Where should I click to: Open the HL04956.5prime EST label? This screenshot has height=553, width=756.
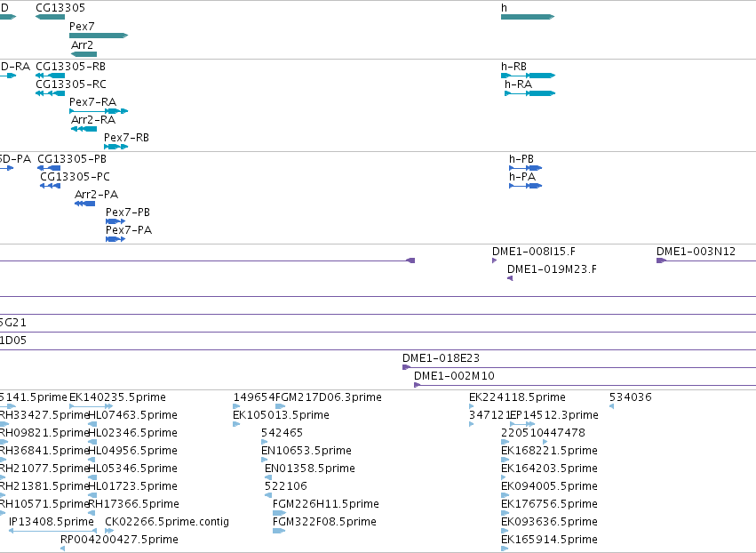[133, 451]
